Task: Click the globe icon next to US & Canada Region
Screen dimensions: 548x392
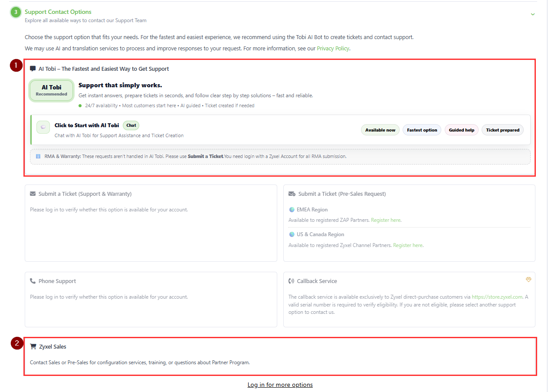Action: (x=292, y=234)
